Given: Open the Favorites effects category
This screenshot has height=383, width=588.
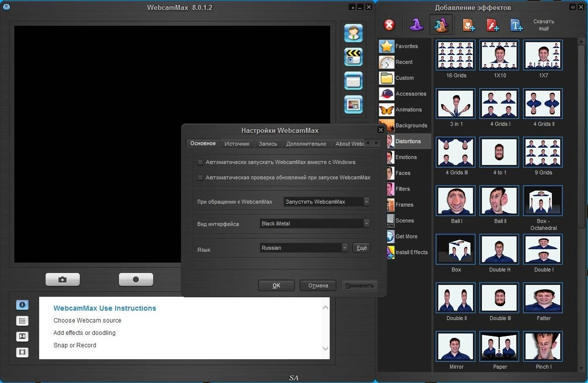Looking at the screenshot, I should [405, 46].
